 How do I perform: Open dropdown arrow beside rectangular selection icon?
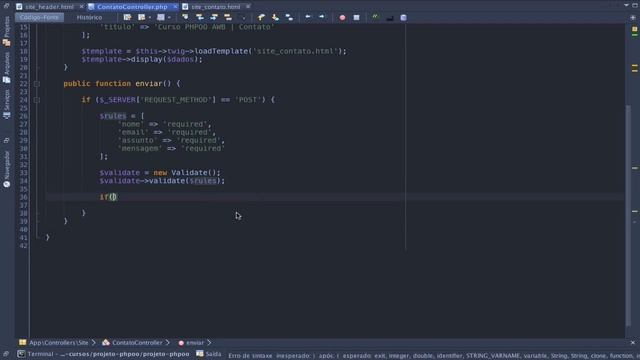coord(169,18)
